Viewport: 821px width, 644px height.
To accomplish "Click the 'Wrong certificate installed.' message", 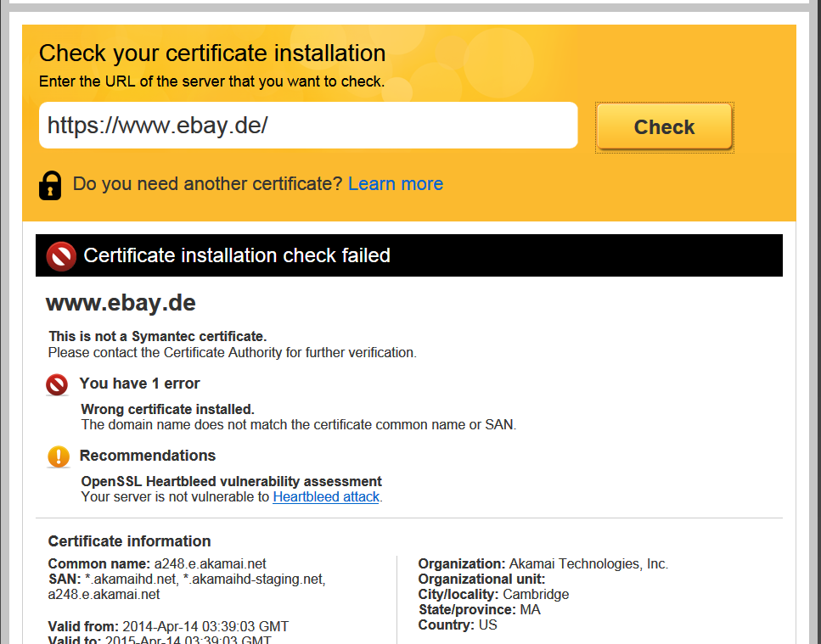I will (x=167, y=410).
